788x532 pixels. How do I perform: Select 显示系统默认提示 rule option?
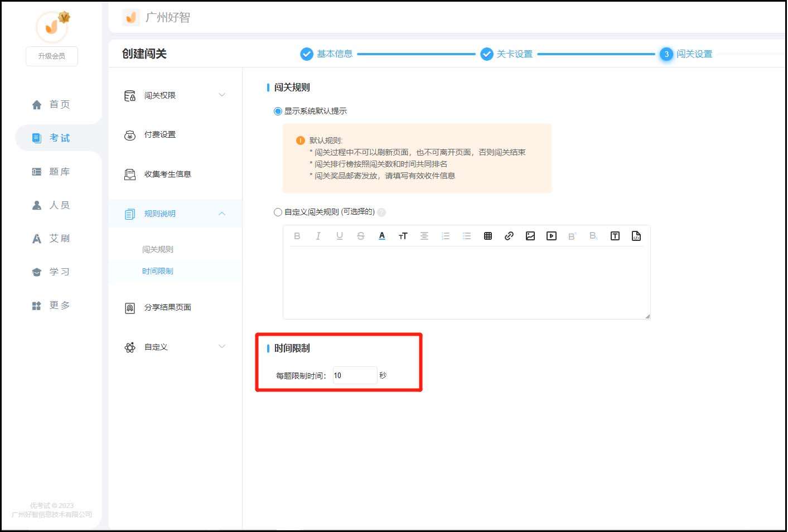coord(277,111)
